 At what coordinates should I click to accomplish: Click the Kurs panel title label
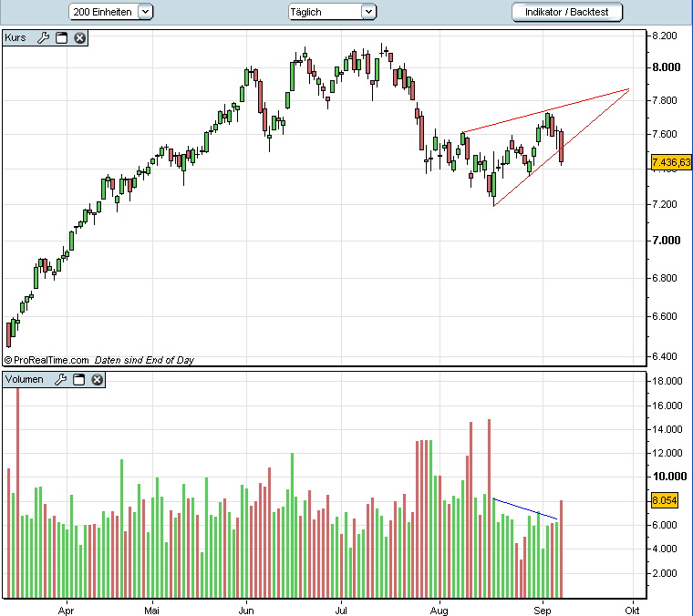pos(16,37)
